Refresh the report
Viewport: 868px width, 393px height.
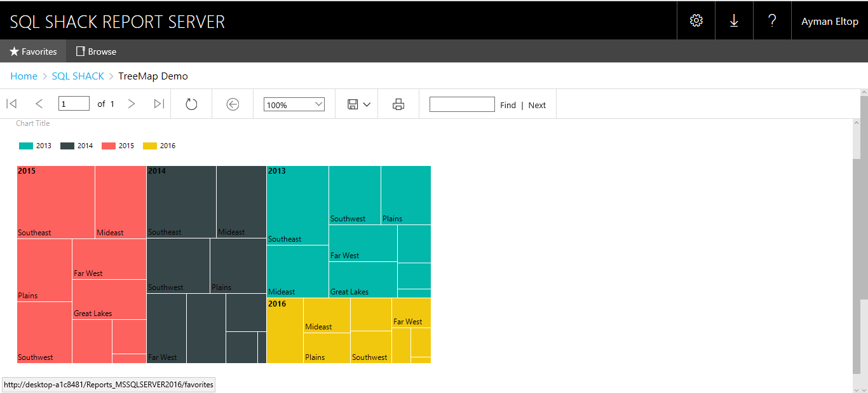[x=191, y=104]
